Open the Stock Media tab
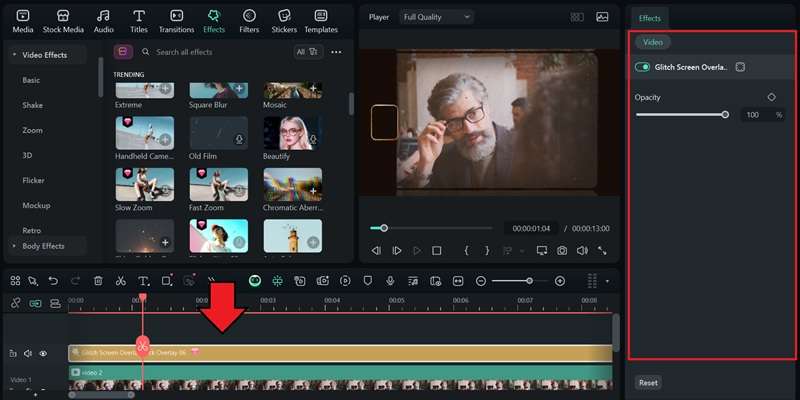800x400 pixels. (x=63, y=21)
